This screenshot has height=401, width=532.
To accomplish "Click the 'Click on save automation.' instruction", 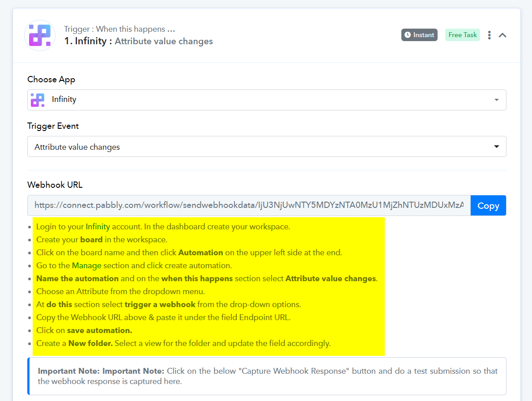I will point(84,330).
